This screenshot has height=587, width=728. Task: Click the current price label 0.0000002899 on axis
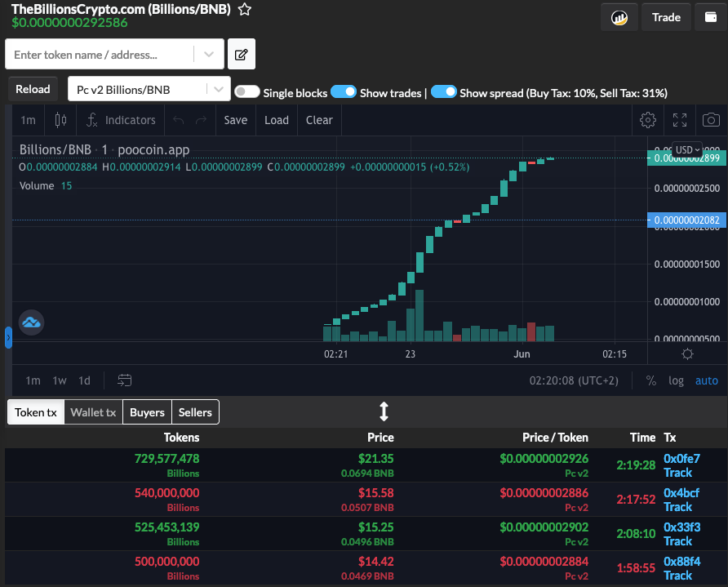(x=686, y=158)
